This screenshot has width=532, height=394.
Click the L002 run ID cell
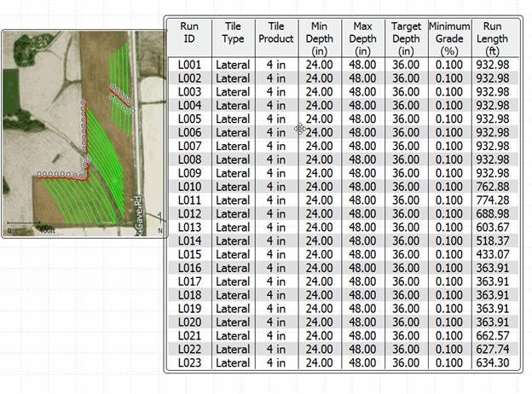pyautogui.click(x=189, y=78)
